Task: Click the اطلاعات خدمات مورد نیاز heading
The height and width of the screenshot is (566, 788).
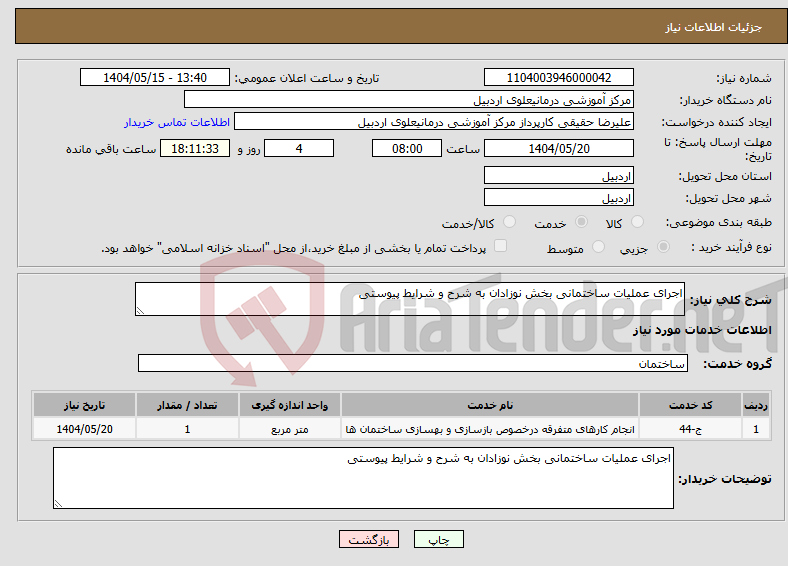Action: pyautogui.click(x=702, y=330)
